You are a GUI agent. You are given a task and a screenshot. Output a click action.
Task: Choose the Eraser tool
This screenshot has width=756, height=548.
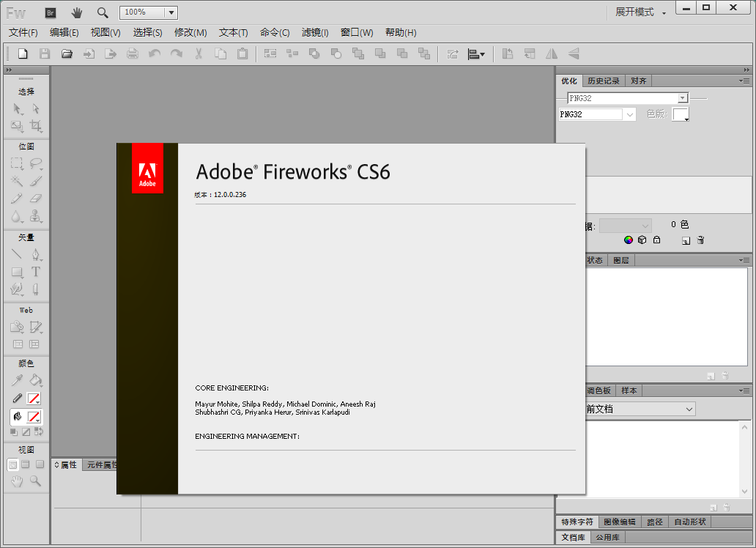click(x=35, y=199)
